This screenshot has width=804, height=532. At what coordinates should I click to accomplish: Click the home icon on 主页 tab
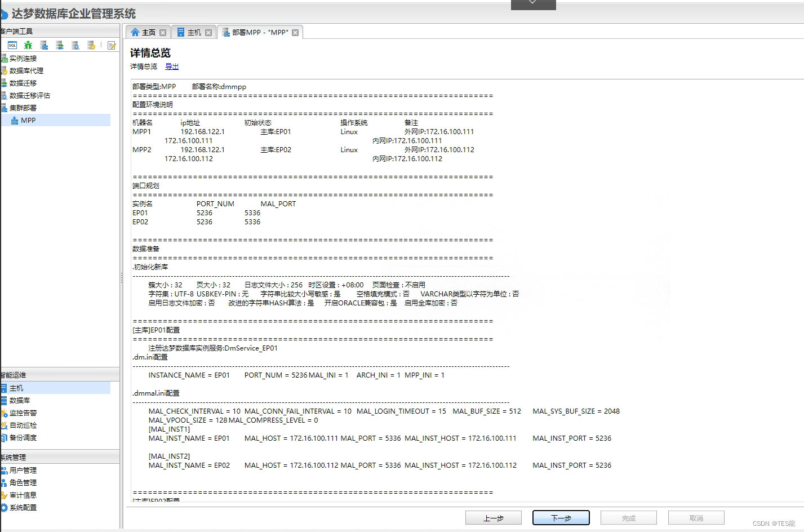[x=135, y=32]
